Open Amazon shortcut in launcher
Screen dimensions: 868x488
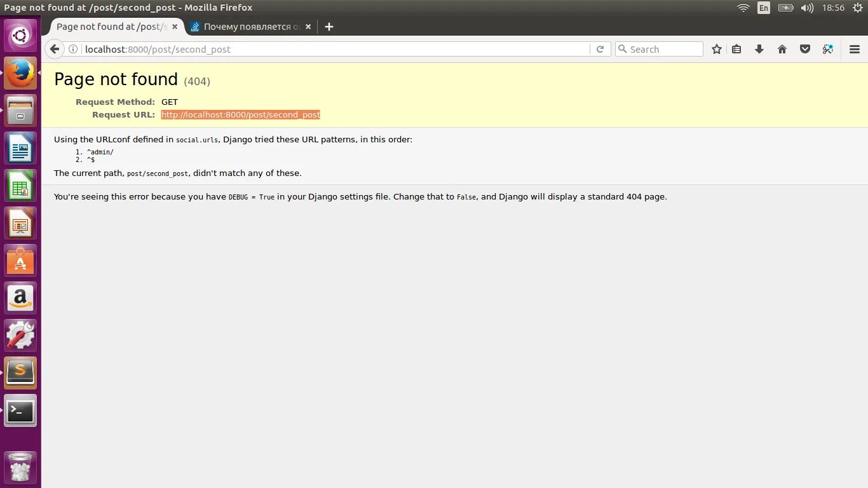[x=20, y=299]
